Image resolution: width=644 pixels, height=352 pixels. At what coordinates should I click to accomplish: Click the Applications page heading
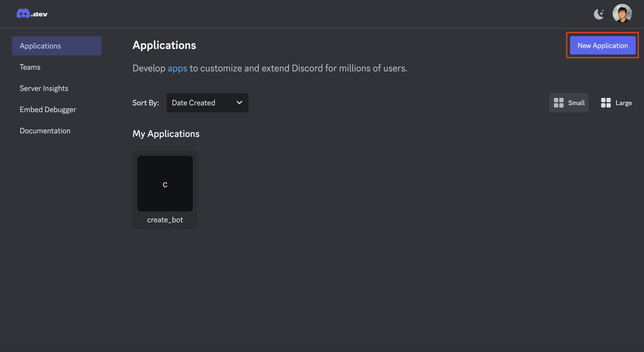tap(164, 45)
